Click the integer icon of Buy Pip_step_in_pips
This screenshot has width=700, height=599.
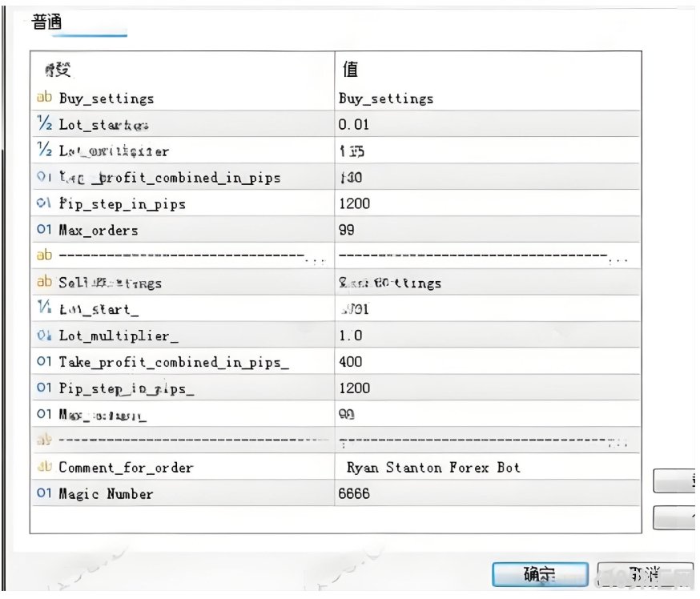(x=44, y=203)
